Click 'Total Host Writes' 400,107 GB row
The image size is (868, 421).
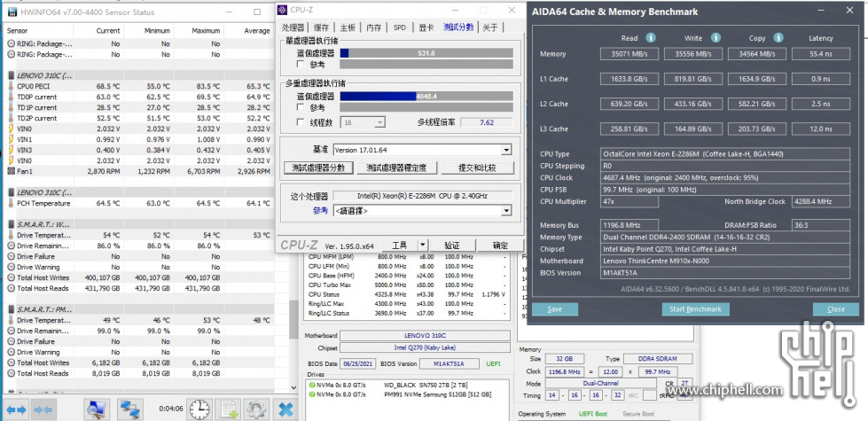point(138,277)
